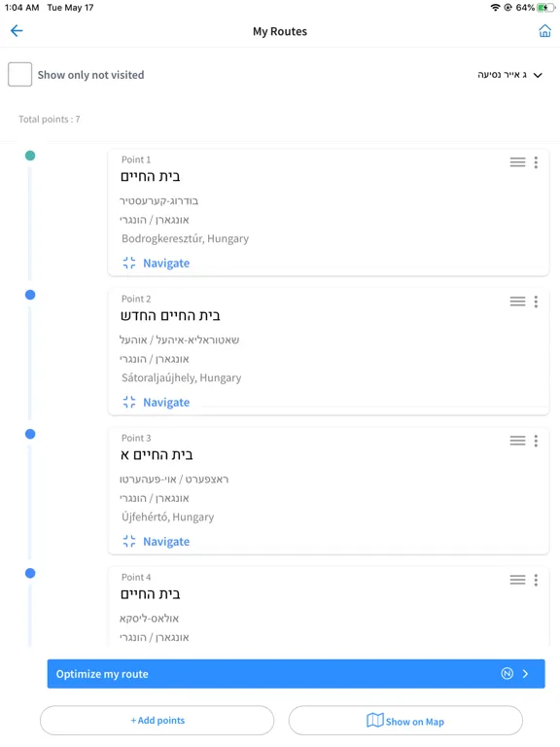The width and height of the screenshot is (560, 747).
Task: Show the route on map
Action: coord(405,721)
